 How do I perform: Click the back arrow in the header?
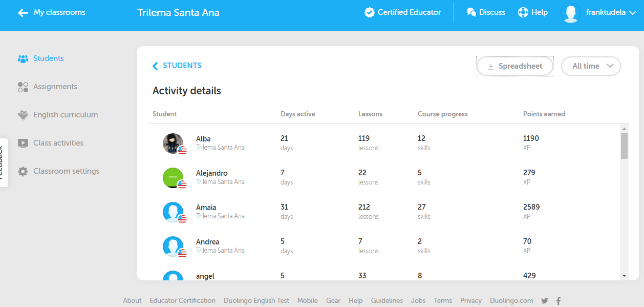23,12
